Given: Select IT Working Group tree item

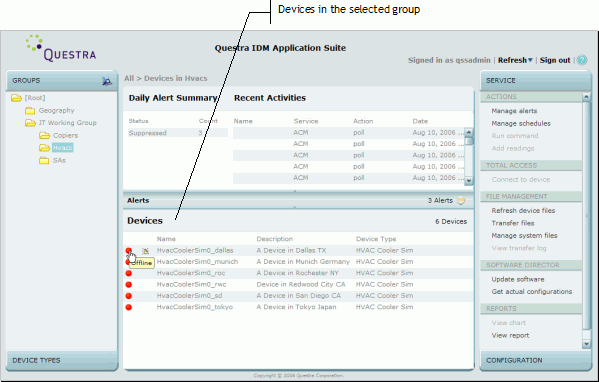Looking at the screenshot, I should (x=68, y=123).
